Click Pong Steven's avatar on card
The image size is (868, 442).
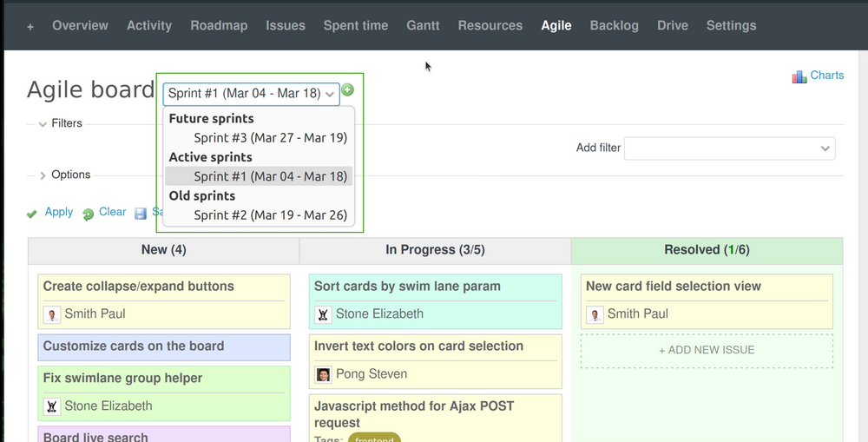tap(323, 374)
